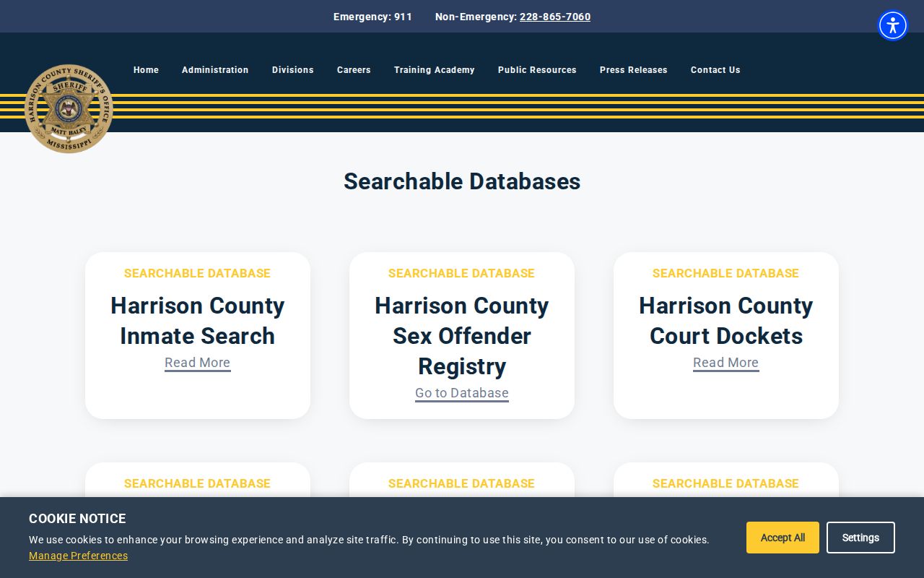Click Manage Preferences link in cookie notice
This screenshot has height=578, width=924.
(x=78, y=556)
